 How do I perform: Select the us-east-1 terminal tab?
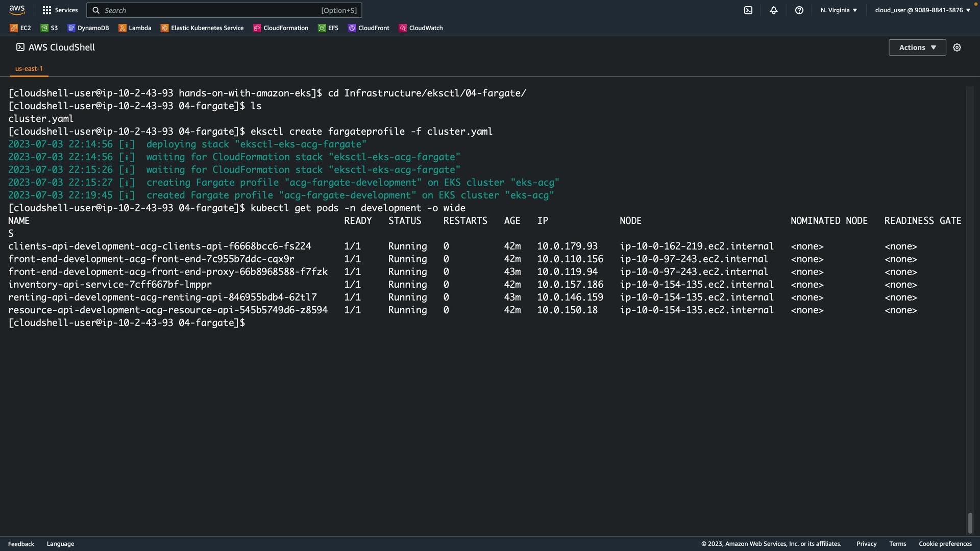[x=29, y=68]
